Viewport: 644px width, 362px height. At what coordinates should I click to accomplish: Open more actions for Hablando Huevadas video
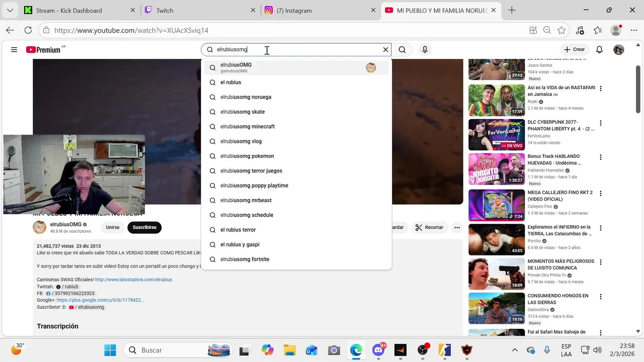(x=600, y=157)
